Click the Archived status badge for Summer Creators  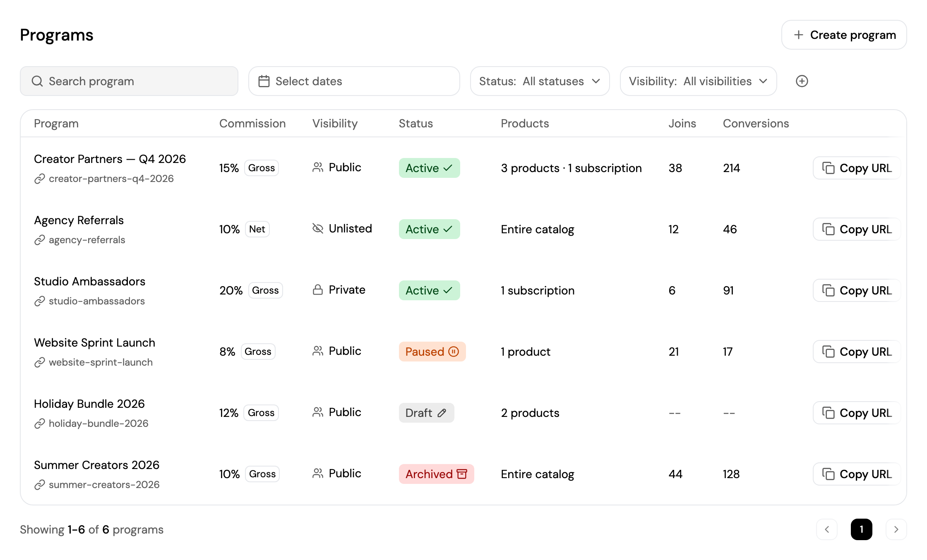pos(437,474)
